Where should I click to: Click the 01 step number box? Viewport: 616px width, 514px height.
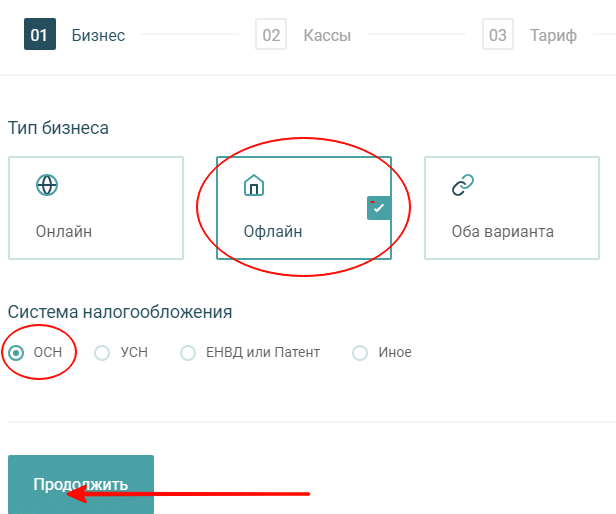tap(40, 34)
